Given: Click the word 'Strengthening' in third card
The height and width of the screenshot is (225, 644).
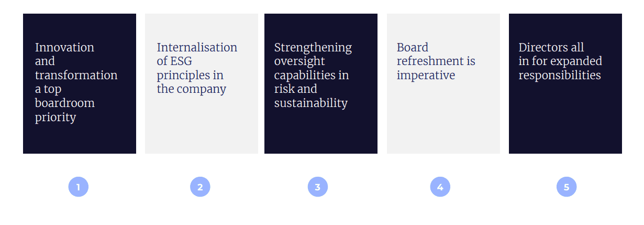Looking at the screenshot, I should pos(313,47).
